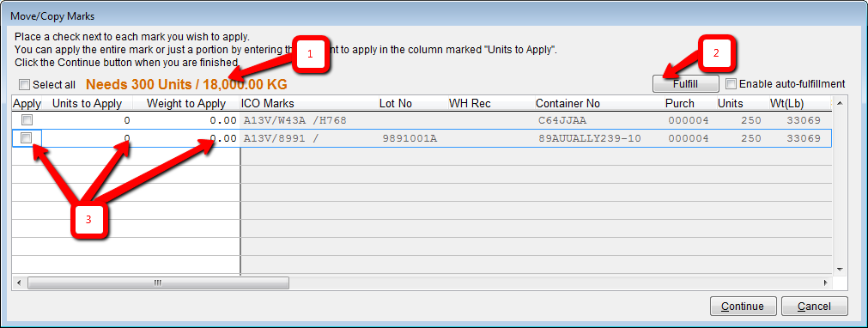Select ICO mark A13V/8991 /
This screenshot has height=328, width=868.
click(282, 138)
